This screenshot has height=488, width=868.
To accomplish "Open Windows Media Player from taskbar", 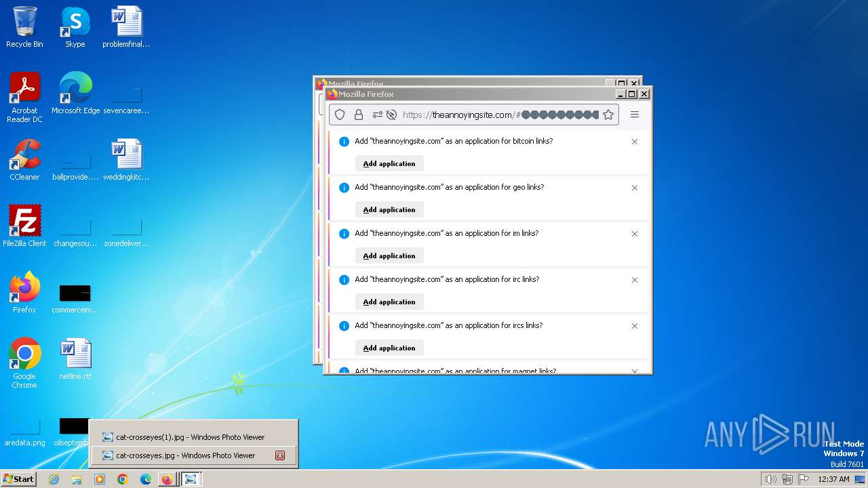I will coord(100,479).
